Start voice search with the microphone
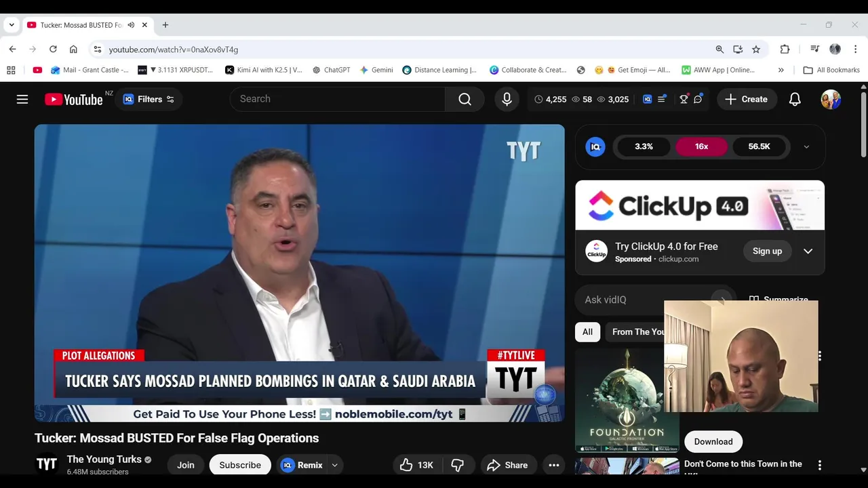868x488 pixels. coord(507,99)
